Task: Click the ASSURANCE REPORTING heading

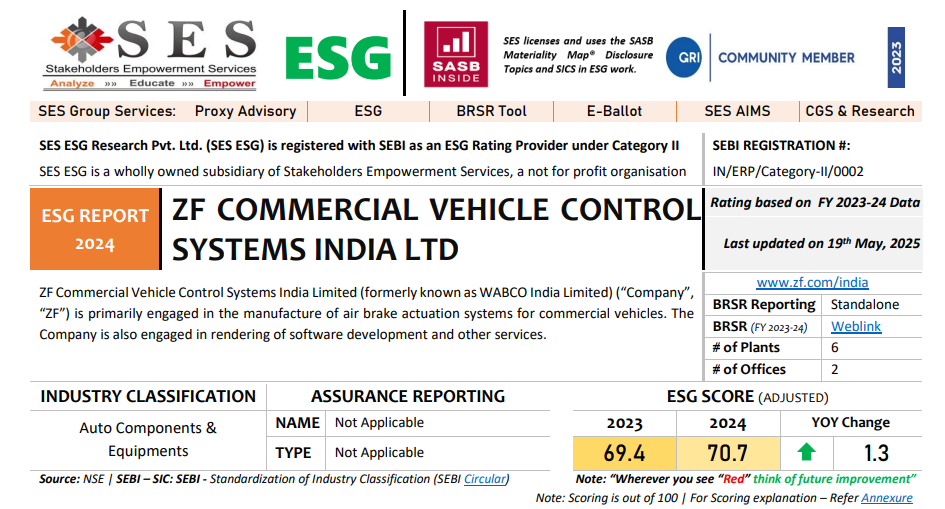Action: (x=408, y=396)
